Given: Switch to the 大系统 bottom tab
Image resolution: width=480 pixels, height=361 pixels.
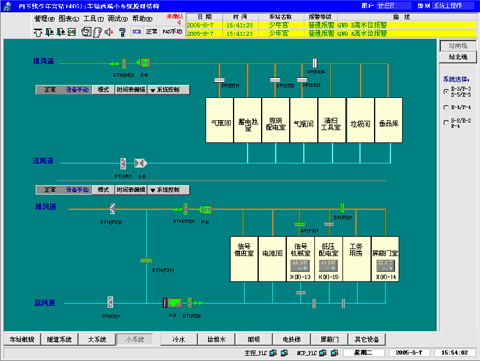Looking at the screenshot, I should click(97, 339).
